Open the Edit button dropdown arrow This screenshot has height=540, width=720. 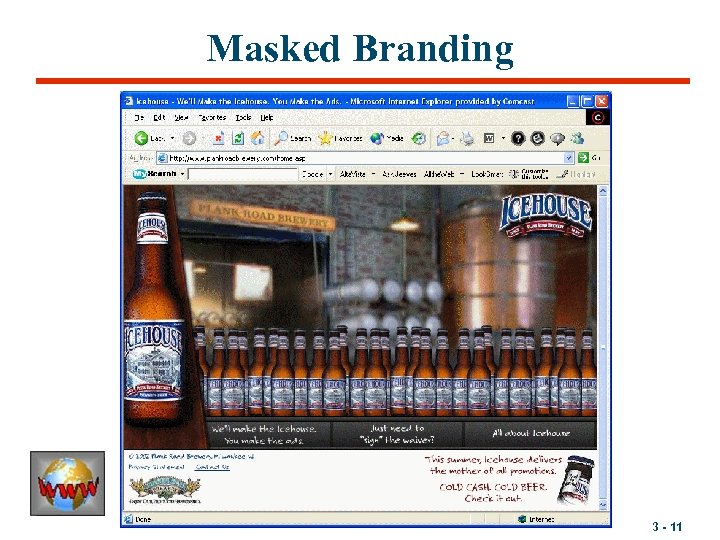[503, 138]
